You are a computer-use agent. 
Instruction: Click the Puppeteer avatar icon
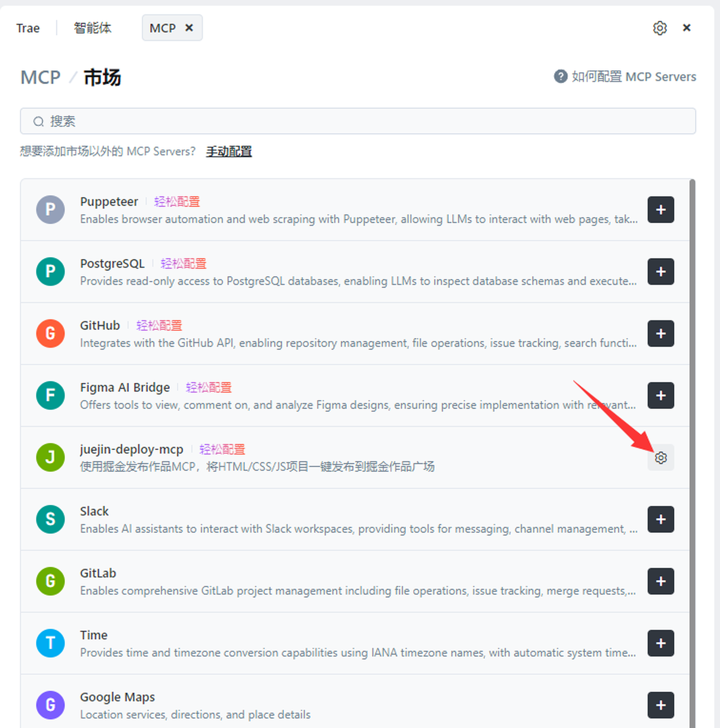tap(50, 209)
